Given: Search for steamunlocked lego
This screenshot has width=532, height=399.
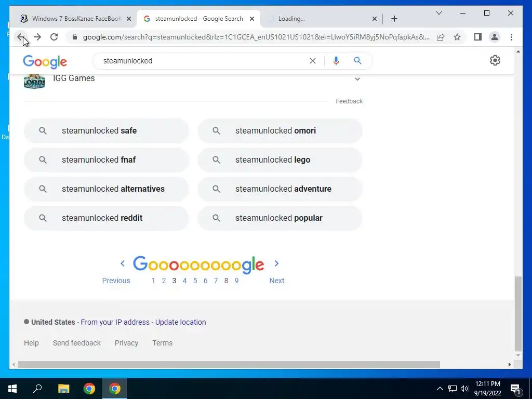Looking at the screenshot, I should 280,160.
